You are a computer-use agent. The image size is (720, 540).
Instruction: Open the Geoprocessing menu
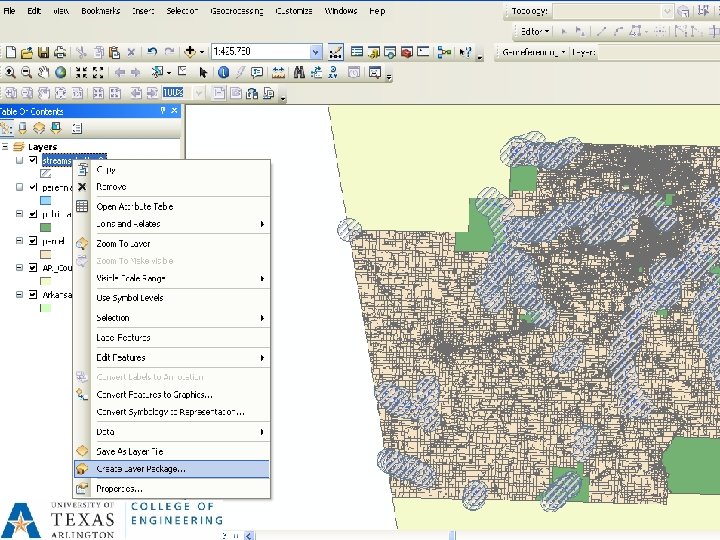click(x=236, y=11)
